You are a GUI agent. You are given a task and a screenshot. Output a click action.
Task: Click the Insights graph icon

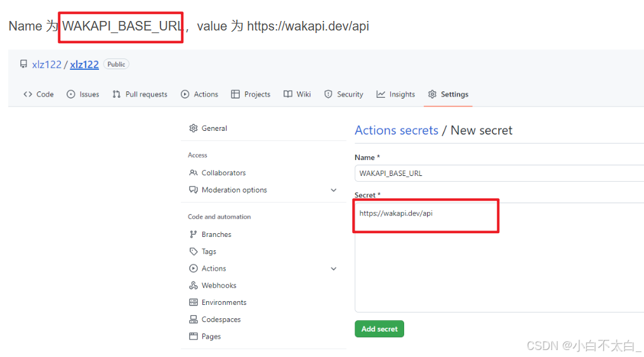(381, 94)
